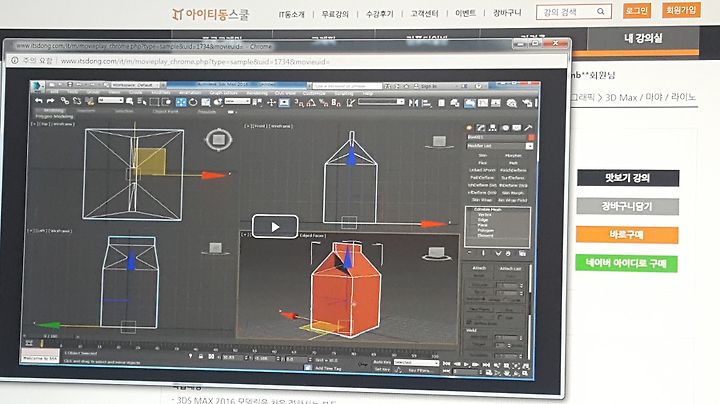Image resolution: width=720 pixels, height=404 pixels.
Task: Toggle Window/Crossing selection mode
Action: [x=166, y=102]
